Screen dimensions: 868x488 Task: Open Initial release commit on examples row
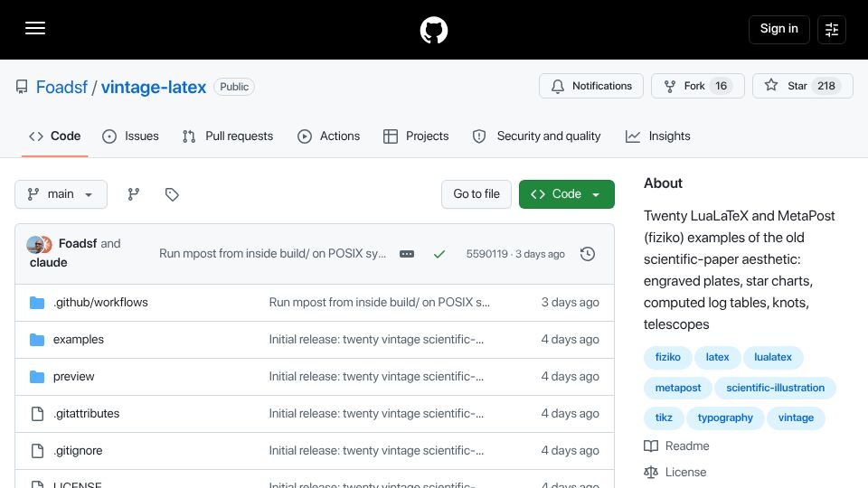click(376, 339)
